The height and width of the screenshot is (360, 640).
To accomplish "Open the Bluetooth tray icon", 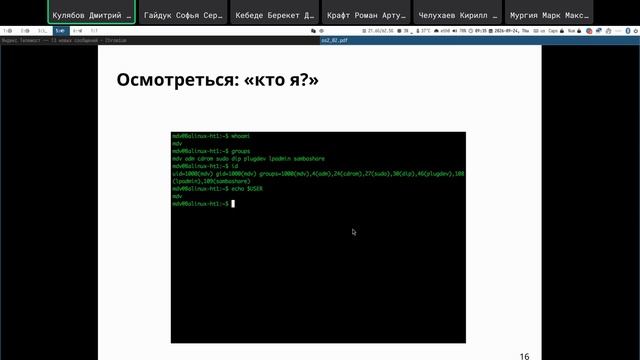I will tap(628, 31).
